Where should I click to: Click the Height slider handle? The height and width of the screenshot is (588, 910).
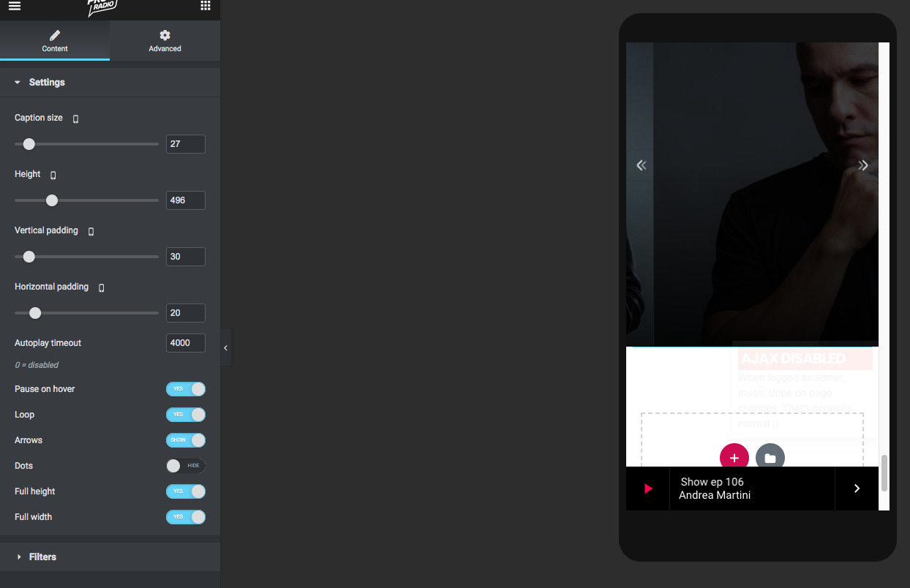(52, 200)
